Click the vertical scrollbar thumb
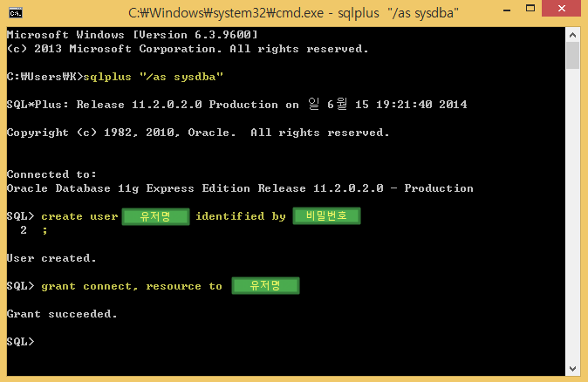 pos(572,56)
